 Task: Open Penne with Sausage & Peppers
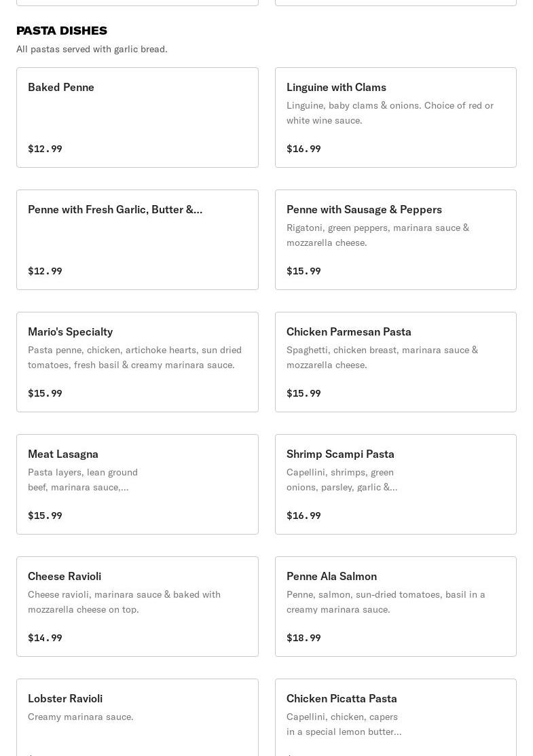(395, 239)
